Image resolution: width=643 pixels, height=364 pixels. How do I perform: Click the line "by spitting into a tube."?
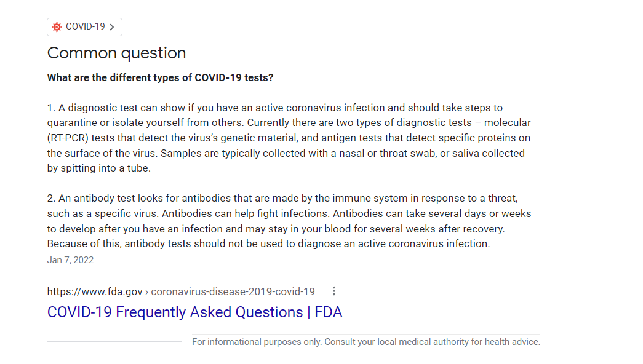tap(99, 168)
